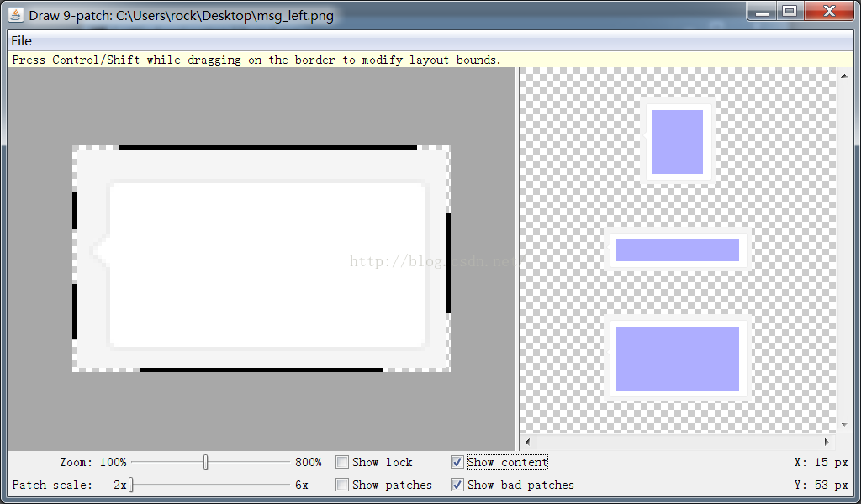Screen dimensions: 861x504
Task: Click the Java icon in title bar
Action: [16, 15]
